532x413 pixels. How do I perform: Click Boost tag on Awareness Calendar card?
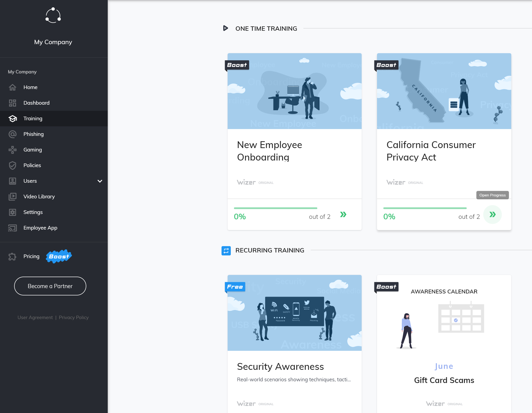pos(386,287)
